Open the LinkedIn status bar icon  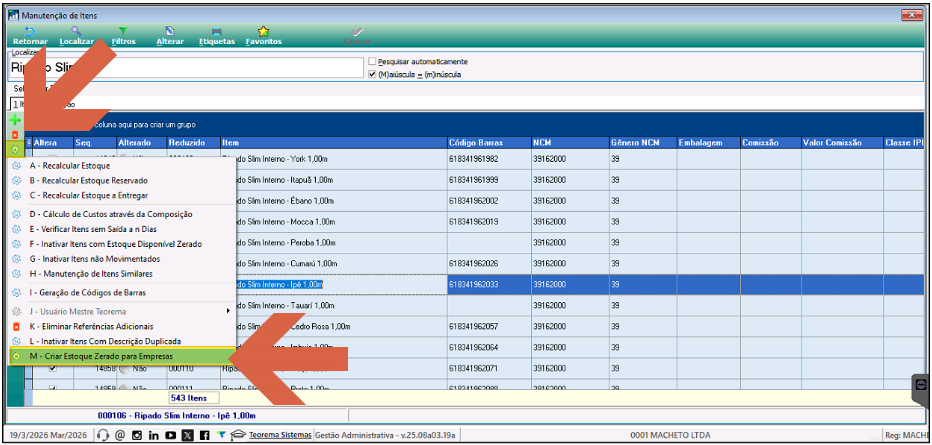(x=153, y=435)
